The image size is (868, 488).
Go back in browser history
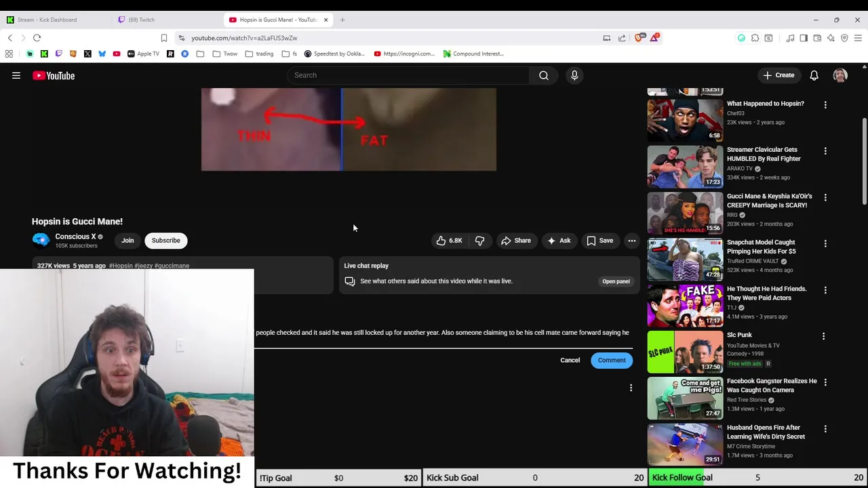pyautogui.click(x=9, y=38)
